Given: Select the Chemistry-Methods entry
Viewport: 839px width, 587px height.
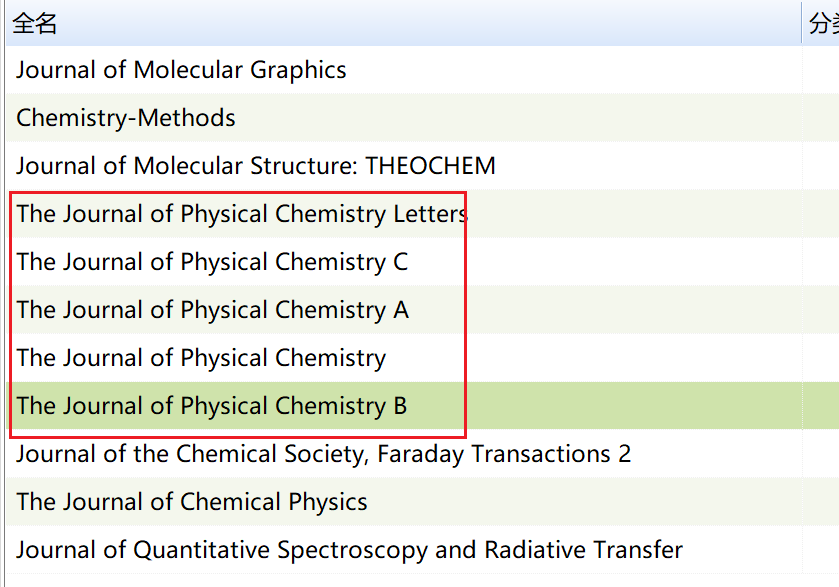Looking at the screenshot, I should point(126,118).
